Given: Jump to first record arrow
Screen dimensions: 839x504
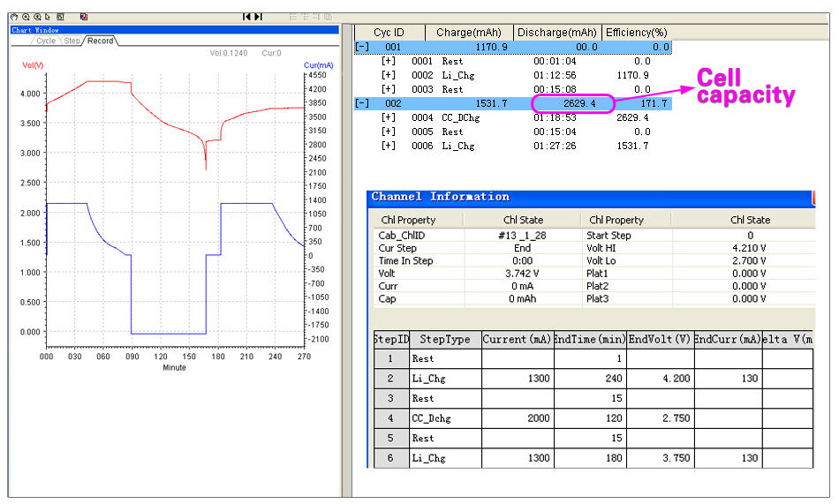Looking at the screenshot, I should click(246, 17).
